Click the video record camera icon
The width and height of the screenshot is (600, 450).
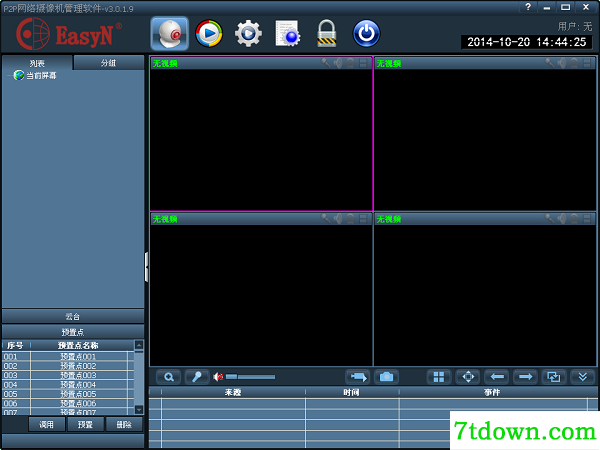tap(357, 377)
